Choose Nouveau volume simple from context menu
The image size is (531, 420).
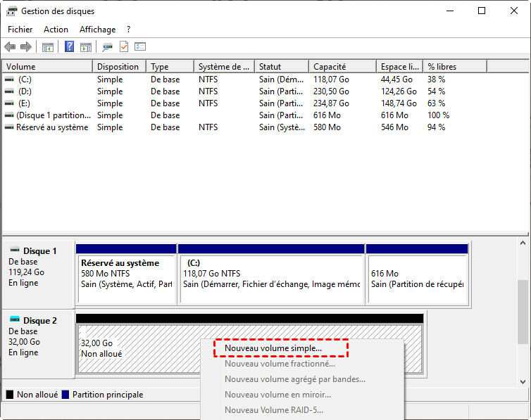click(273, 348)
